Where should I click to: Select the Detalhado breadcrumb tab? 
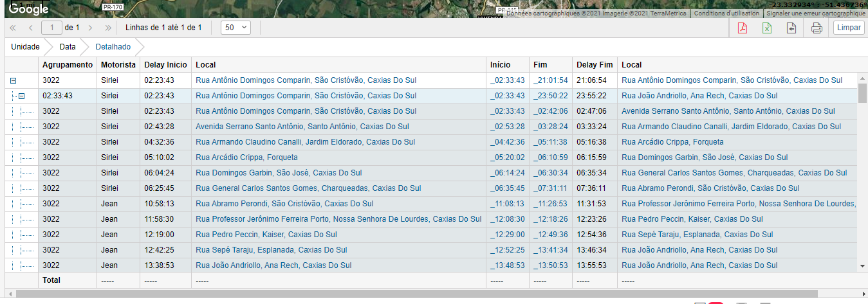click(x=113, y=47)
